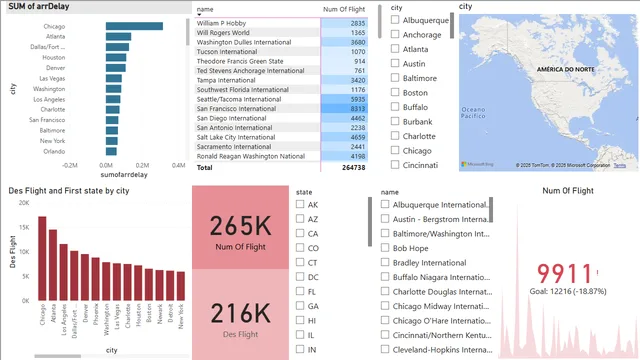Click the Total row value 264738
The width and height of the screenshot is (640, 360).
pos(353,167)
